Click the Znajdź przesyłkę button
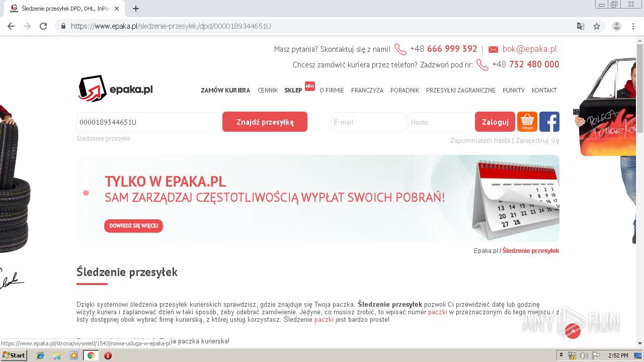This screenshot has height=362, width=644. (265, 122)
